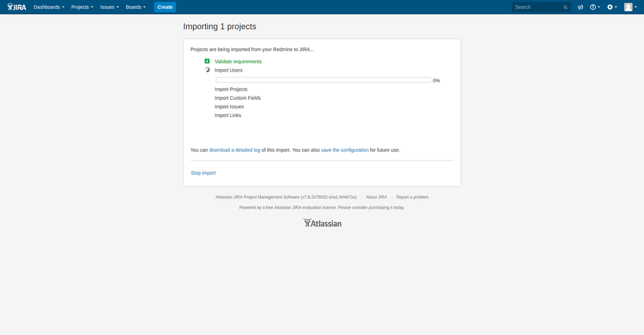Click the Import Users spinner icon
Screen dimensions: 644x335
[208, 70]
